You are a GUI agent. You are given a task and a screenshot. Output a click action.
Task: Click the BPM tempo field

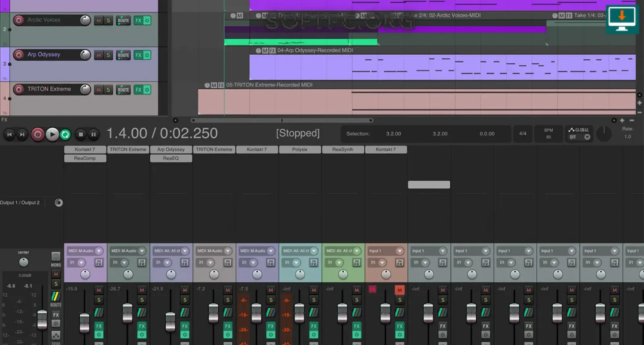point(549,133)
